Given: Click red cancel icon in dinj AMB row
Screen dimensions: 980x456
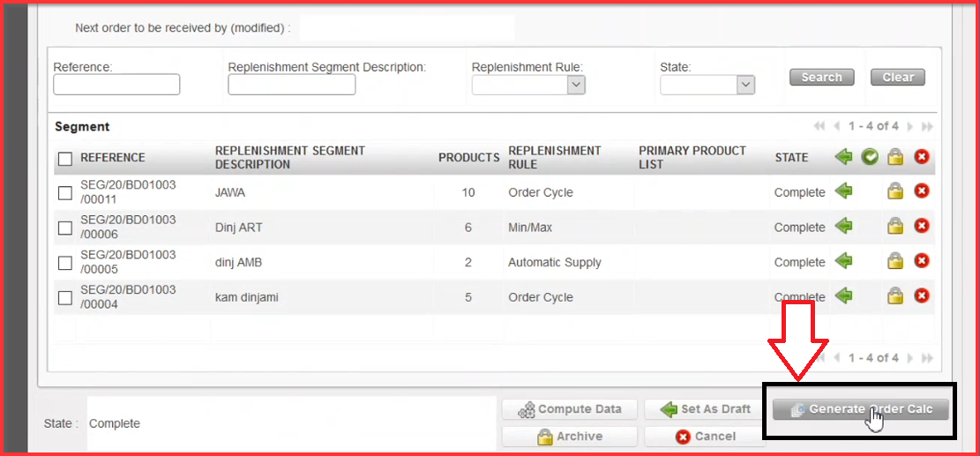Looking at the screenshot, I should click(922, 261).
